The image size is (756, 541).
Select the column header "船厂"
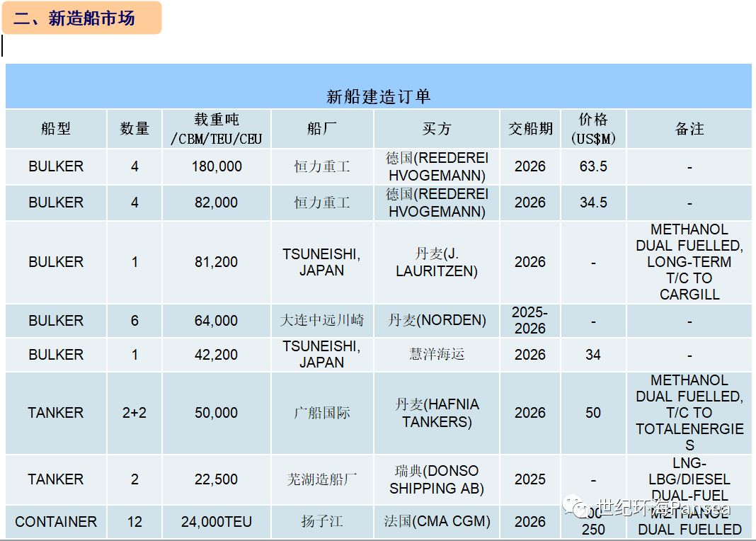[322, 129]
